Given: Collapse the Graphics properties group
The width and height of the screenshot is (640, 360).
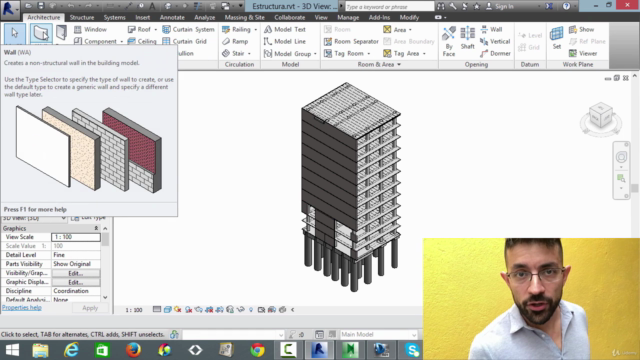Looking at the screenshot, I should [96, 229].
